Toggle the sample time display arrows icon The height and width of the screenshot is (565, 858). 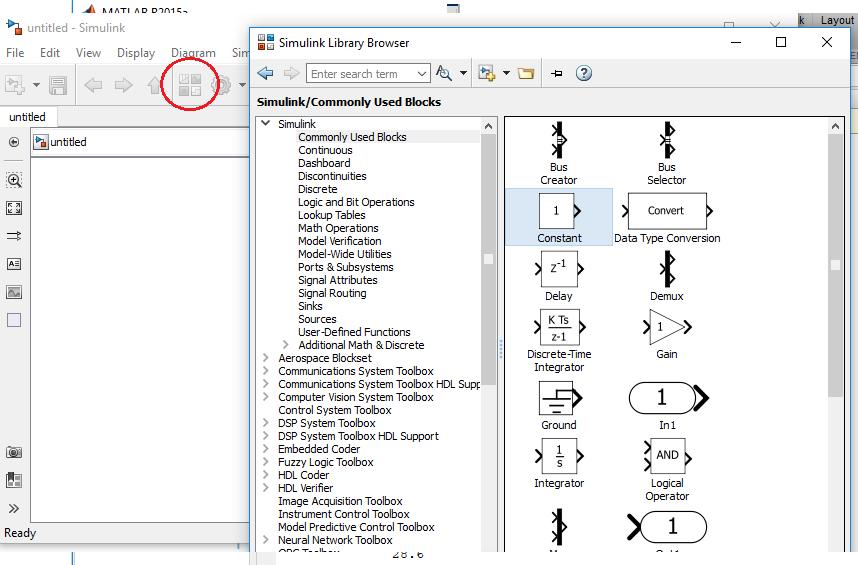pos(14,236)
